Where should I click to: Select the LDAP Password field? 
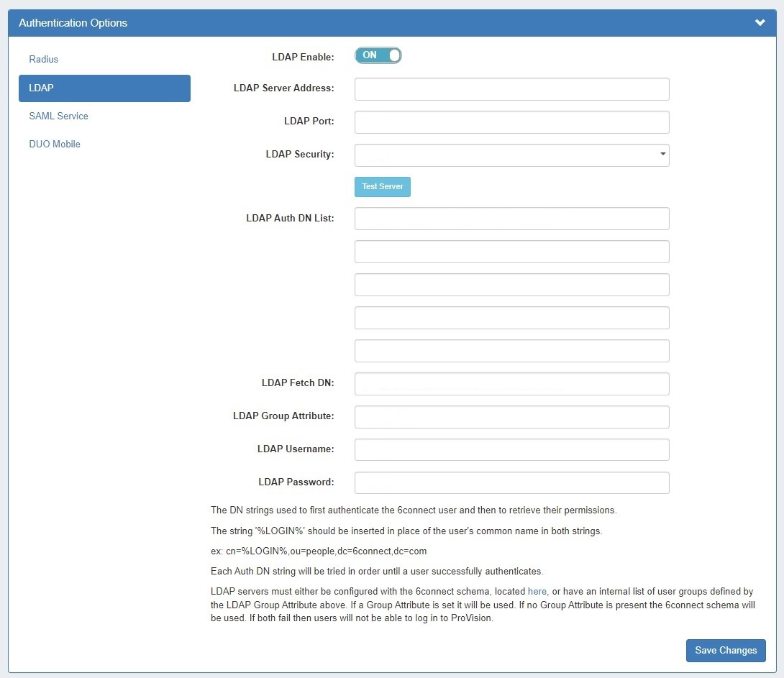click(511, 483)
